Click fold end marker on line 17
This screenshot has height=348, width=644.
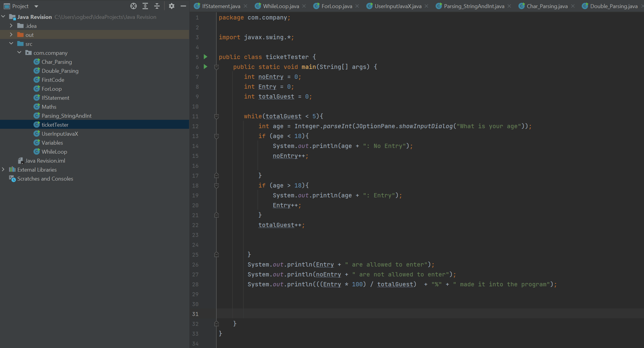tap(216, 175)
